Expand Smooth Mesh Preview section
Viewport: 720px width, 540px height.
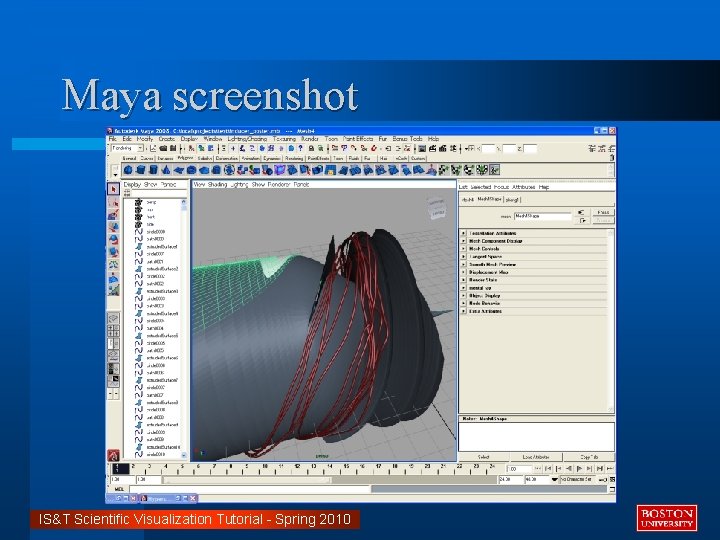pyautogui.click(x=463, y=264)
